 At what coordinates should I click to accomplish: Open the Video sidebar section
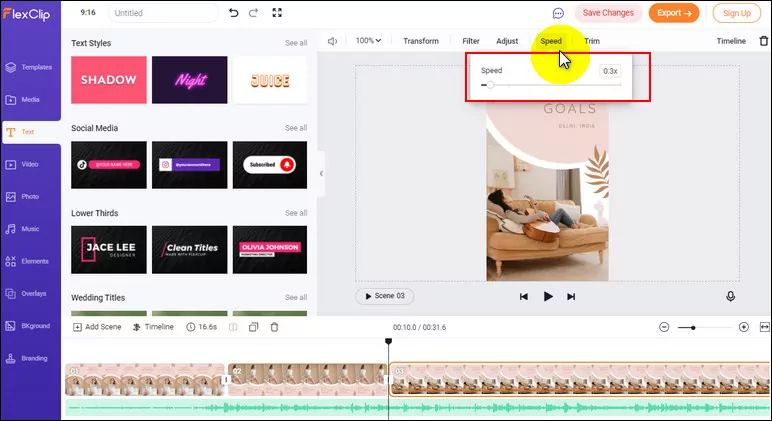point(23,164)
